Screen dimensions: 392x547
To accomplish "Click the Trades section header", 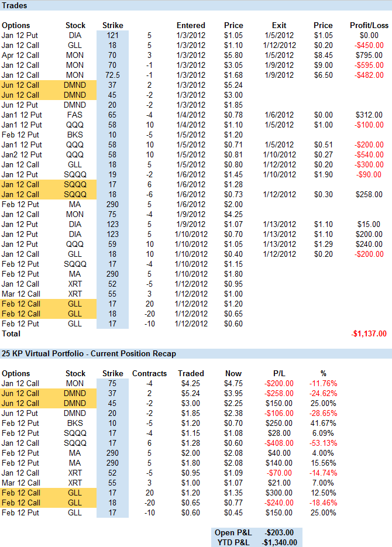I will [14, 5].
